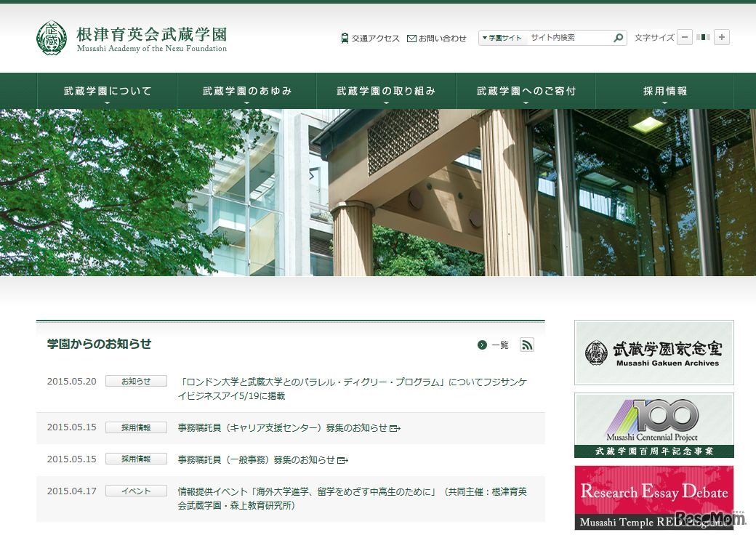Click the Musashi Centennial Project banner
Screen dimensions: 756x535
(653, 425)
